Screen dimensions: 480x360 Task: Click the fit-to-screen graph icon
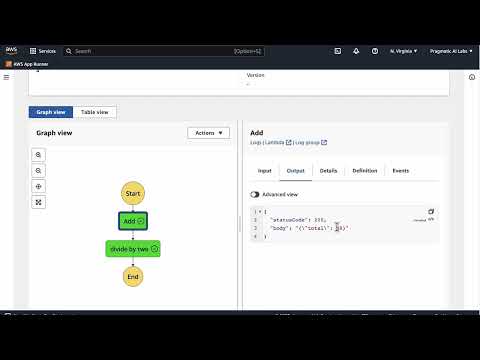(x=38, y=202)
